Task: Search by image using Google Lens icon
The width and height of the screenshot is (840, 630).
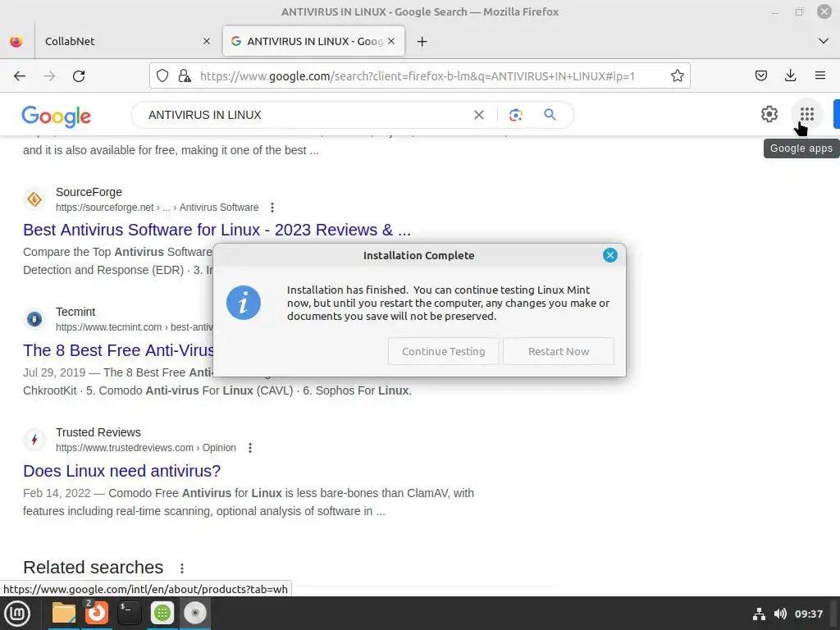Action: pos(515,115)
